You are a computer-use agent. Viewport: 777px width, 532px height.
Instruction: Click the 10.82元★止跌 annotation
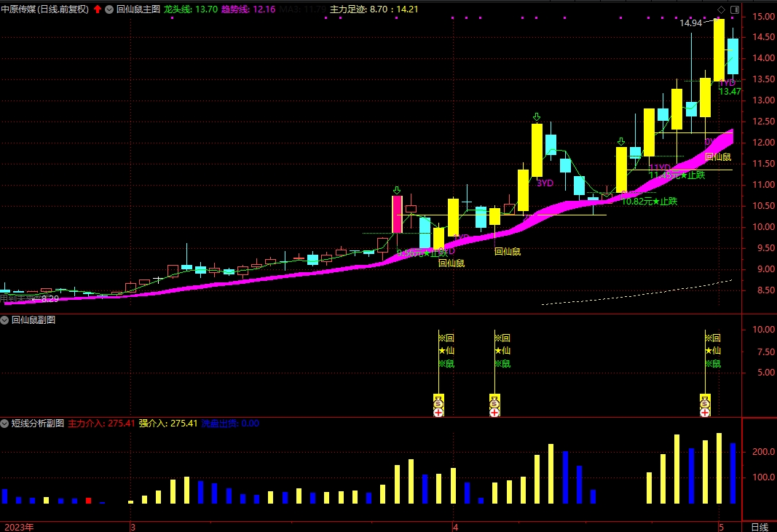tap(650, 201)
